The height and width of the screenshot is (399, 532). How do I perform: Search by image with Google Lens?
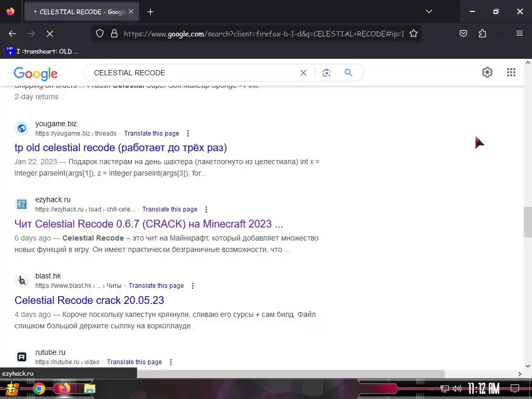pyautogui.click(x=326, y=73)
